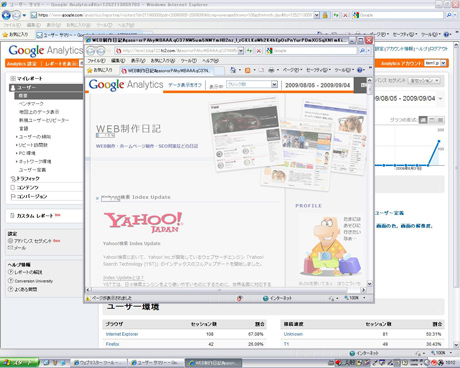The height and width of the screenshot is (368, 460).
Task: Expand date range arrow in background Analytics page
Action: pos(440,99)
